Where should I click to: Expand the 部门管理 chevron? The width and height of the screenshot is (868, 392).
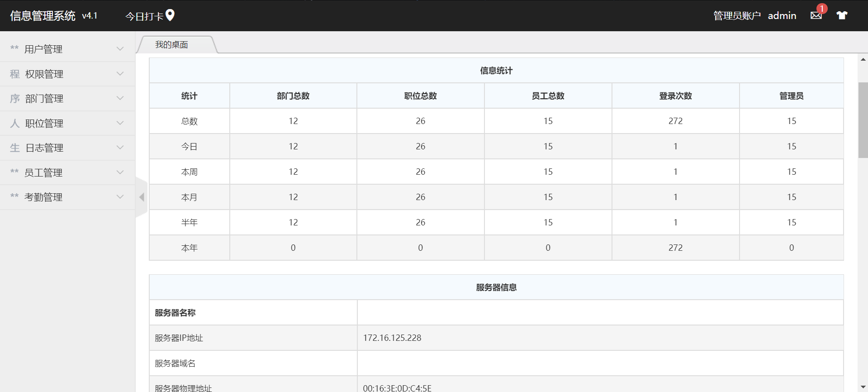pos(120,98)
